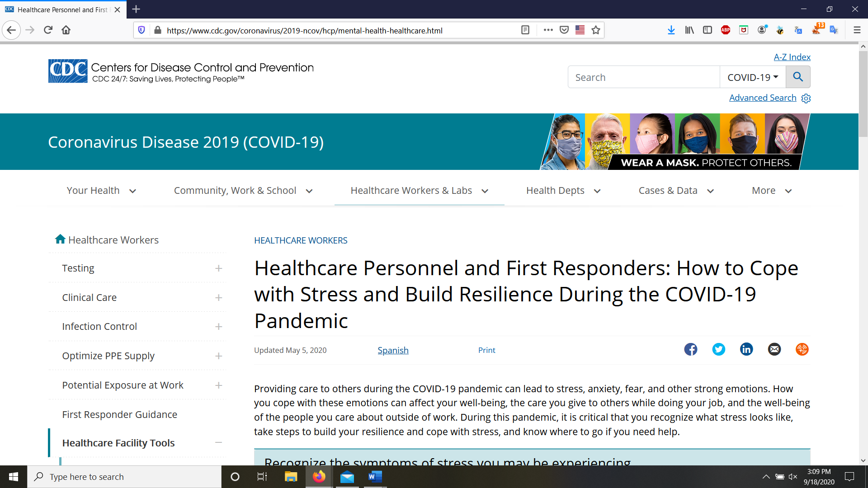Collapse Healthcare Facility Tools section
868x488 pixels.
219,443
